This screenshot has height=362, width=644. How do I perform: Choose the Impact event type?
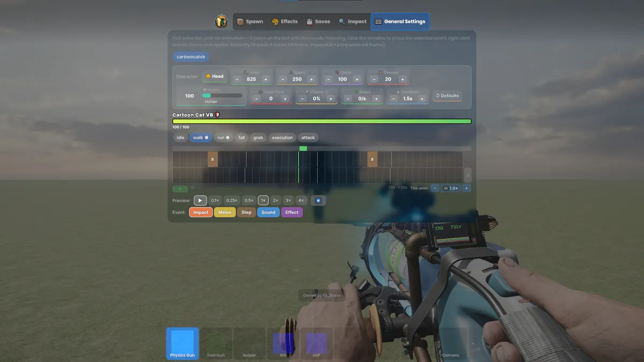(201, 212)
